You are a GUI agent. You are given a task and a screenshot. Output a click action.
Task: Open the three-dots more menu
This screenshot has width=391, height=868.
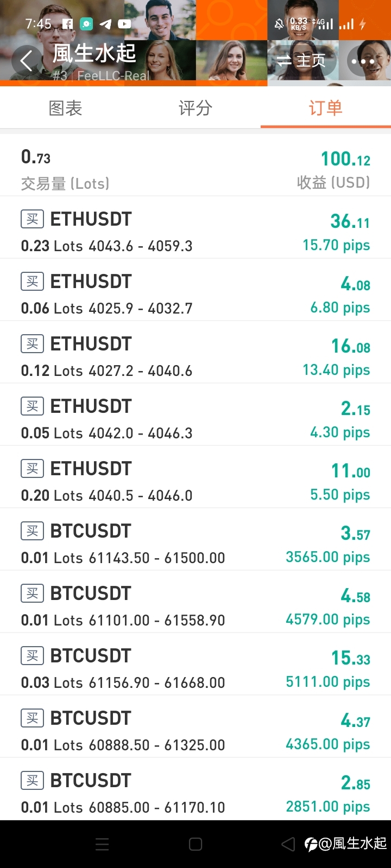tap(363, 61)
